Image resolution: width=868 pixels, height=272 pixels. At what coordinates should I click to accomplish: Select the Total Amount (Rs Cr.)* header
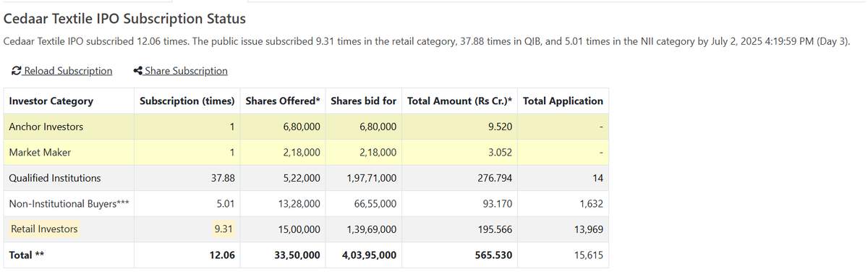(x=460, y=101)
